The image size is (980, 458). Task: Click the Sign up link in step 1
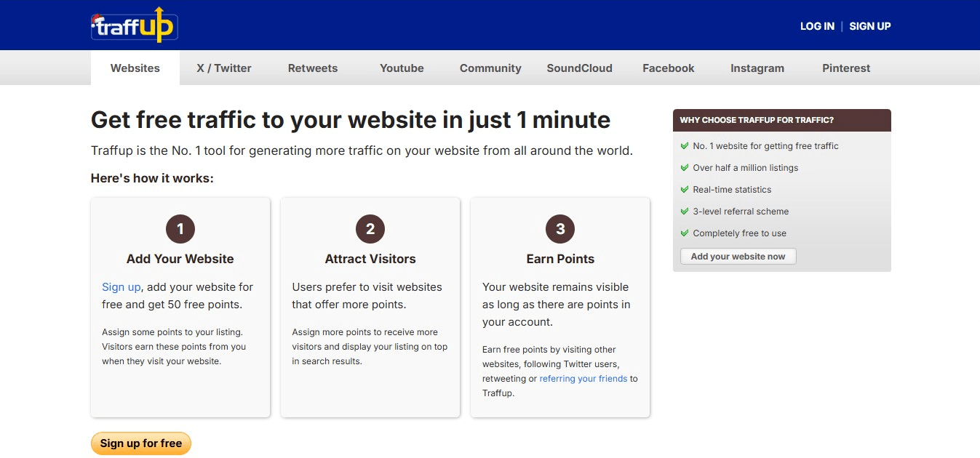pyautogui.click(x=121, y=287)
